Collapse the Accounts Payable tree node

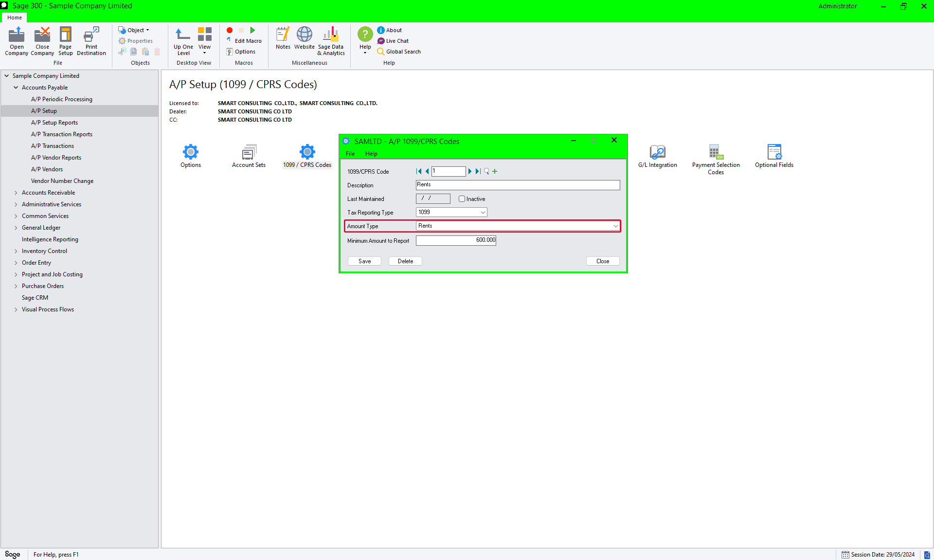16,88
